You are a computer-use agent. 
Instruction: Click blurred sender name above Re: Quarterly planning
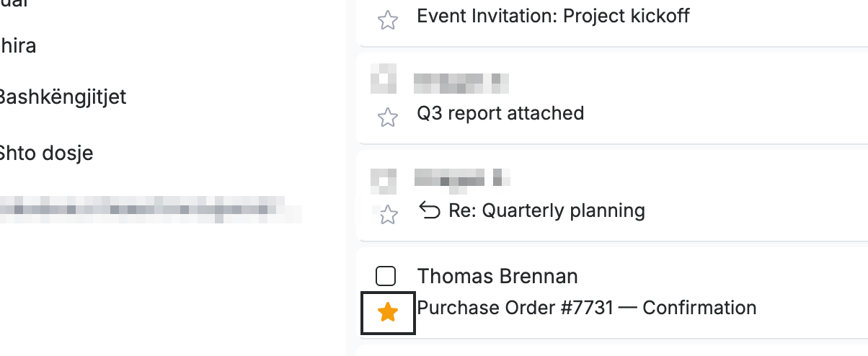click(x=462, y=179)
